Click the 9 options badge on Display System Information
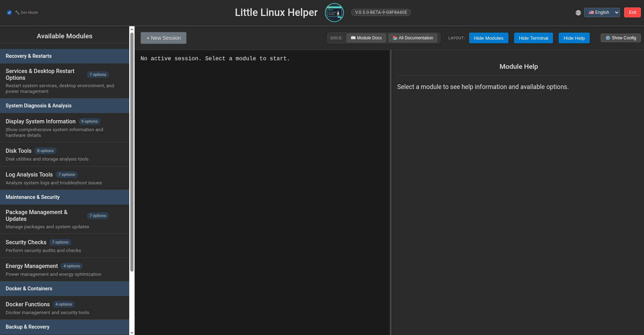This screenshot has height=335, width=644. [90, 121]
